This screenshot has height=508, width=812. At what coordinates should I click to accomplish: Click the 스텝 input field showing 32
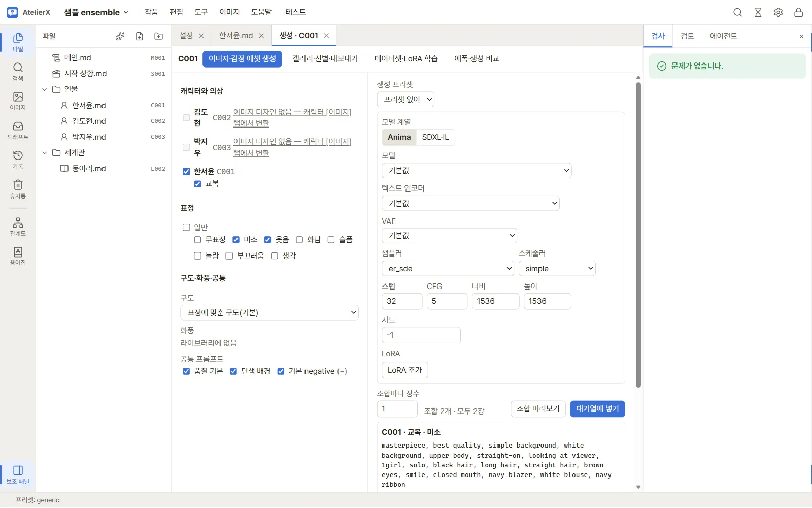pyautogui.click(x=402, y=301)
